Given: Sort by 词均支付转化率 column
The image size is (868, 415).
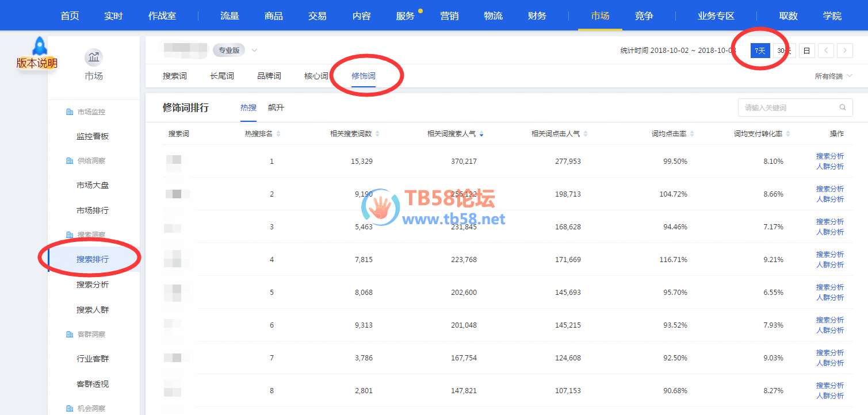Looking at the screenshot, I should click(787, 134).
